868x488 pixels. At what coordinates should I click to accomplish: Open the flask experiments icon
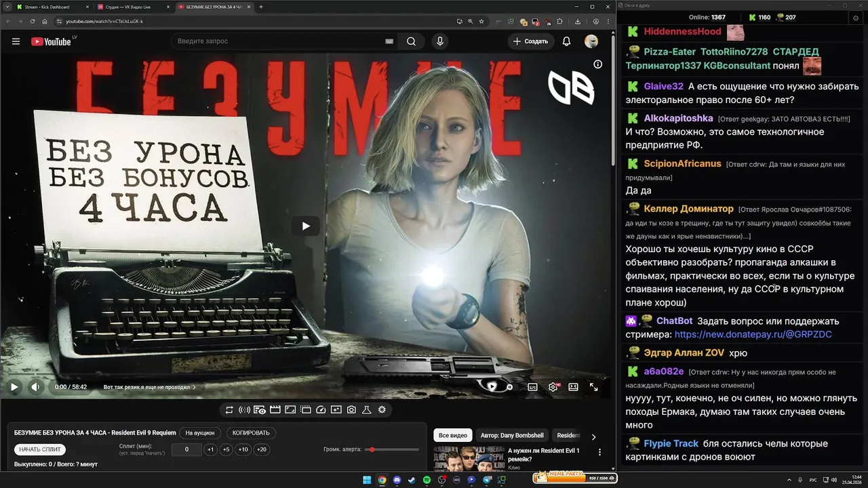(366, 409)
